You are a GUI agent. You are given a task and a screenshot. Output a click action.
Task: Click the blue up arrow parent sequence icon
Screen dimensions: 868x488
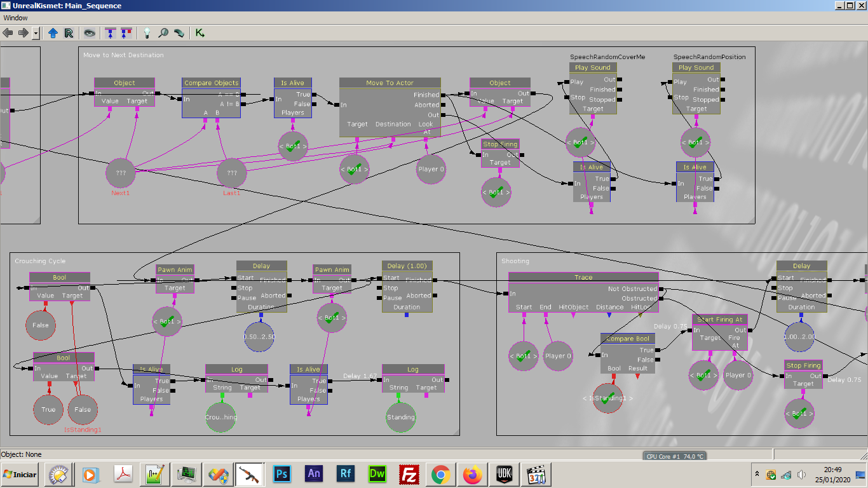click(x=53, y=33)
